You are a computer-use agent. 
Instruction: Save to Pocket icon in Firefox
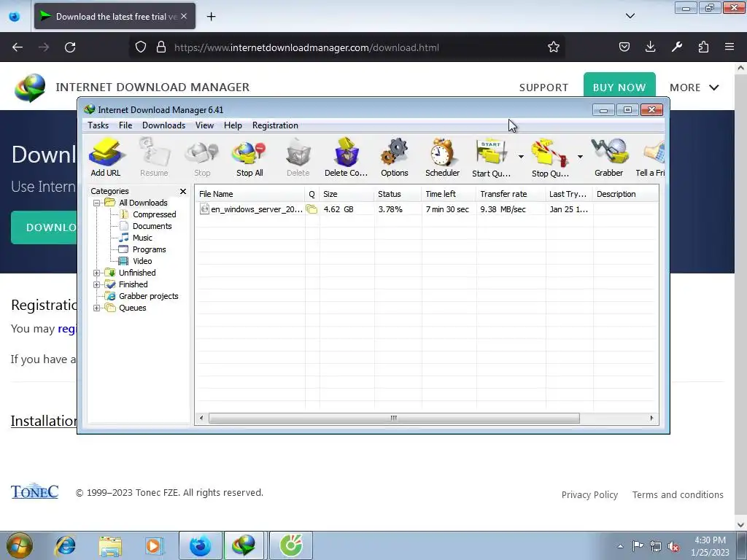(x=624, y=47)
